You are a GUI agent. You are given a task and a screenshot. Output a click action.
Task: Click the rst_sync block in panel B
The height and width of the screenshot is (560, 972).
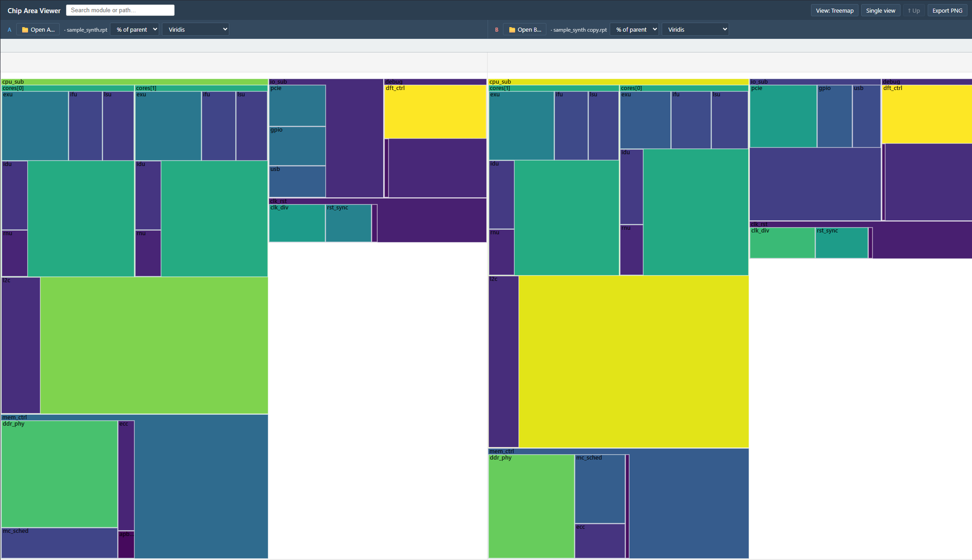tap(842, 243)
